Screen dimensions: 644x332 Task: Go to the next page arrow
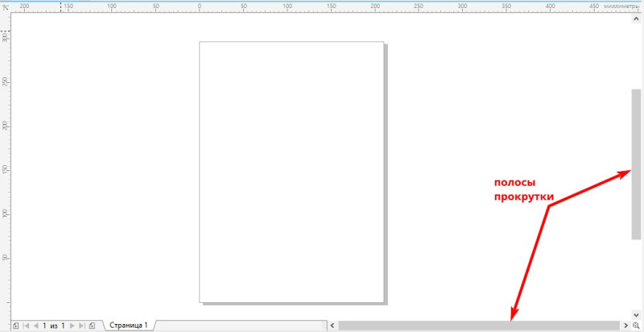(72, 326)
